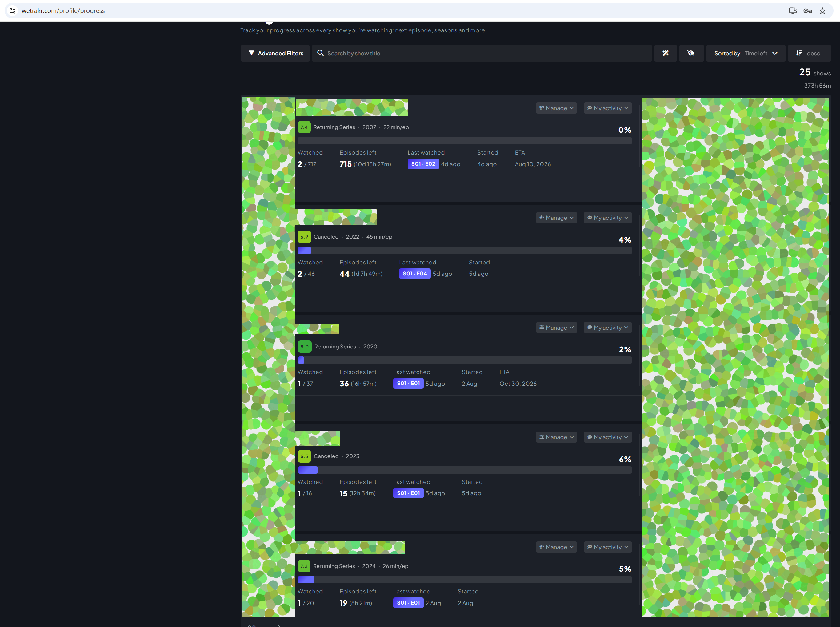Open Manage menu for the 2007 show
Viewport: 840px width, 627px height.
click(x=556, y=108)
